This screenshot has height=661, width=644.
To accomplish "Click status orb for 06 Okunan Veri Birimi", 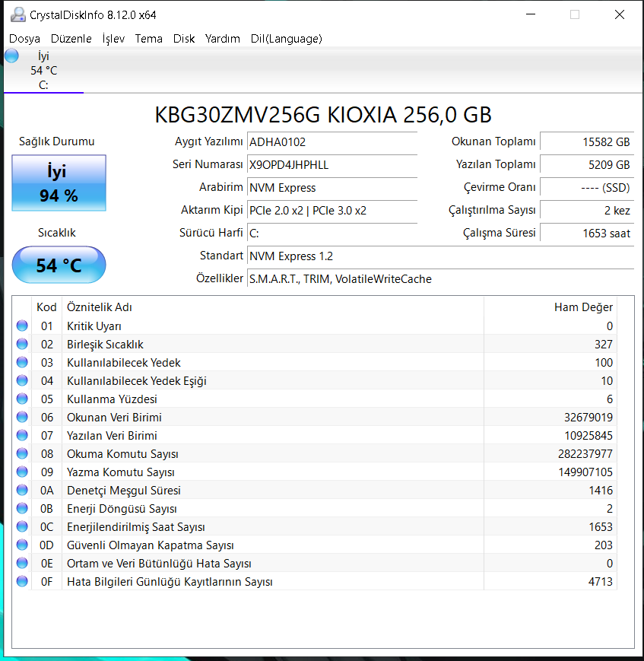I will pos(22,418).
